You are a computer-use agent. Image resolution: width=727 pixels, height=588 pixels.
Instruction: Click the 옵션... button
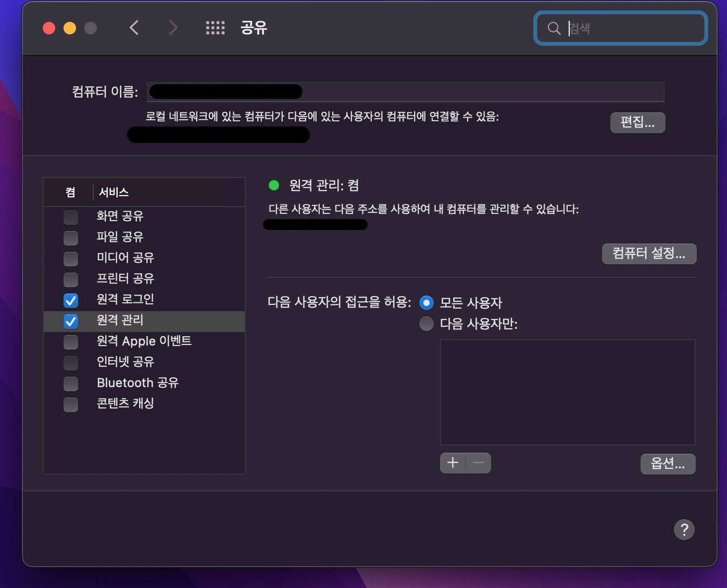(x=668, y=464)
